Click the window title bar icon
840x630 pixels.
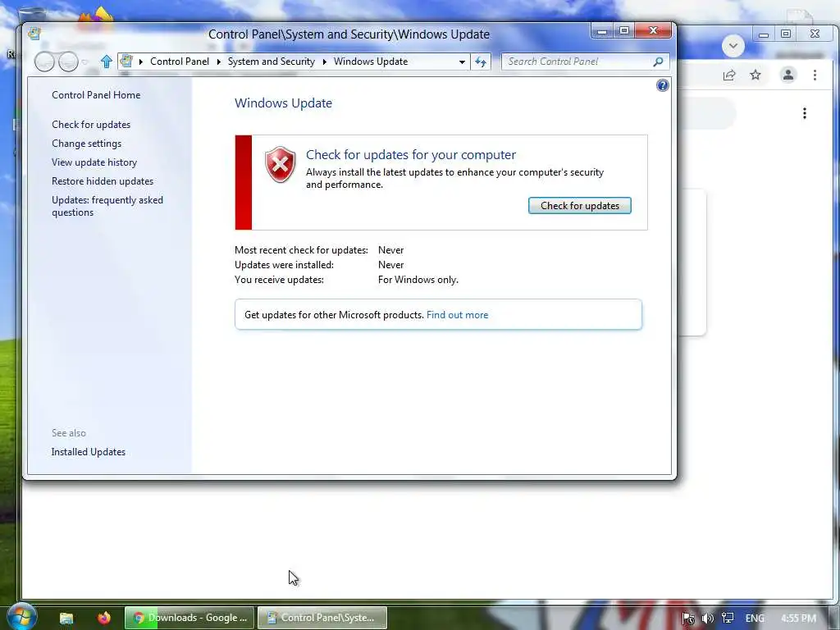(x=34, y=34)
